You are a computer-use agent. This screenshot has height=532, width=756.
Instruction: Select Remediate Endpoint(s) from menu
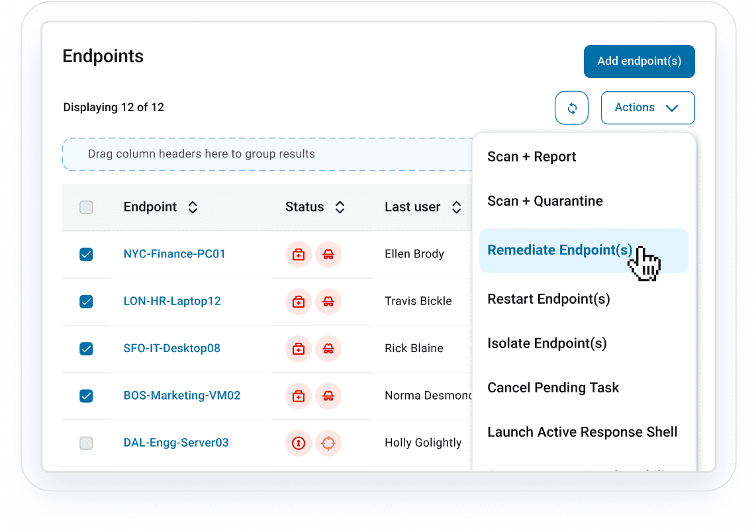(559, 250)
